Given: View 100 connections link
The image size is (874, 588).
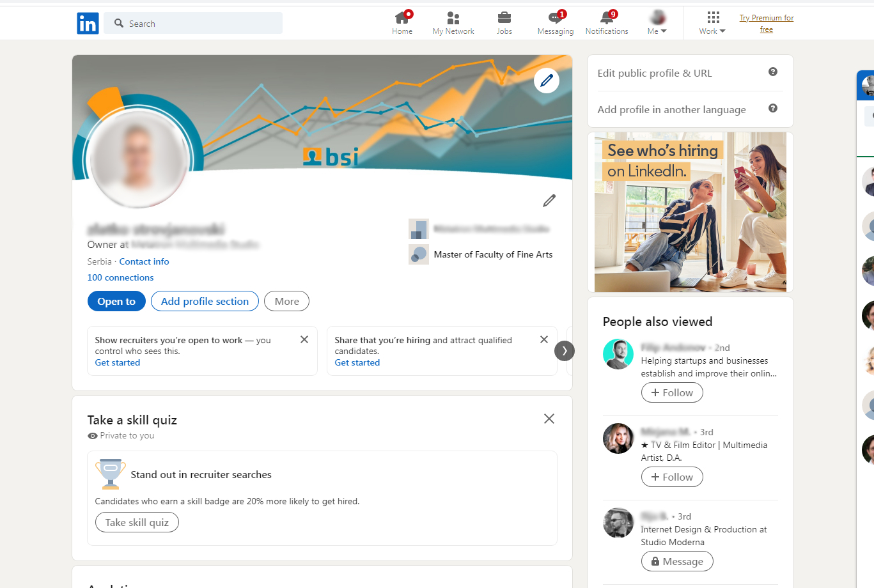Looking at the screenshot, I should tap(120, 277).
